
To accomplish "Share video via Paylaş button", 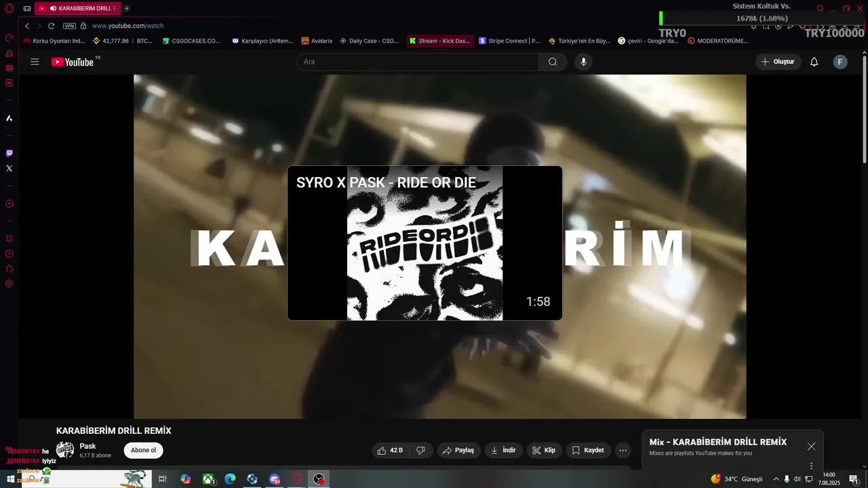I will click(x=458, y=450).
